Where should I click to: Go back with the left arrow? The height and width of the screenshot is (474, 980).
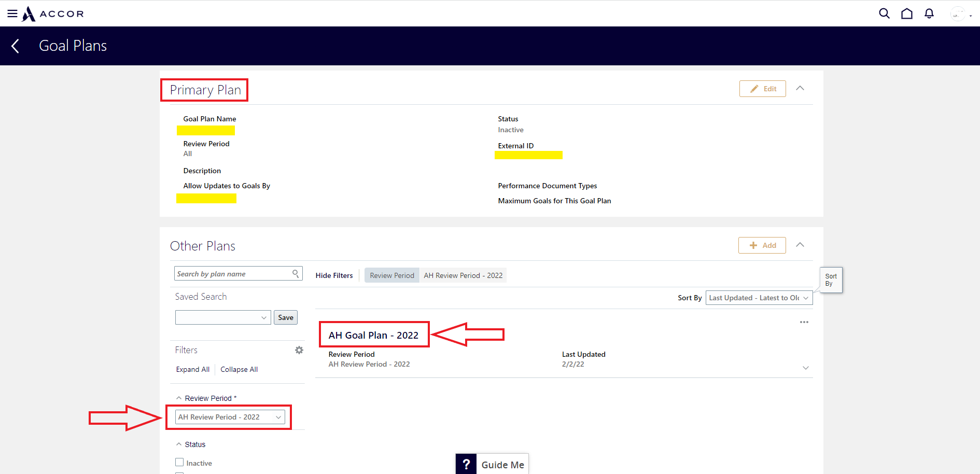pos(16,46)
